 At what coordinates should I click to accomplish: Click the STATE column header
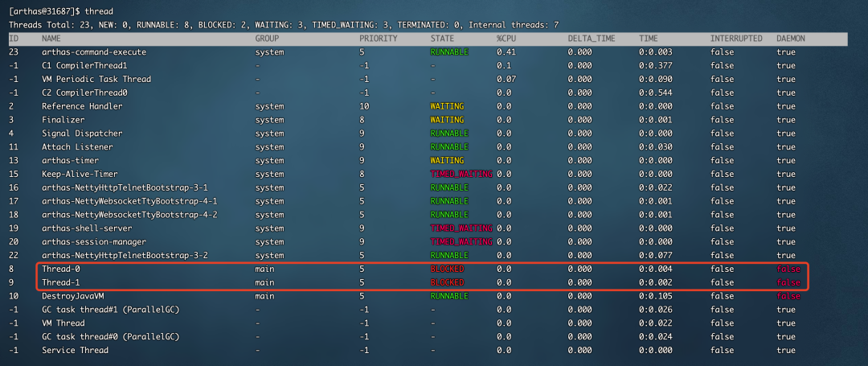tap(442, 39)
